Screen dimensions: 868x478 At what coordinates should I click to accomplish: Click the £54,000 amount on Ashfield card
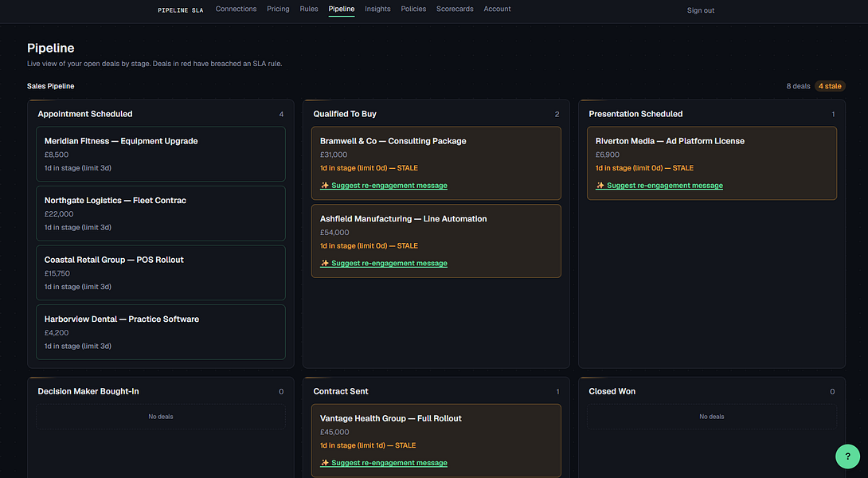click(x=334, y=233)
